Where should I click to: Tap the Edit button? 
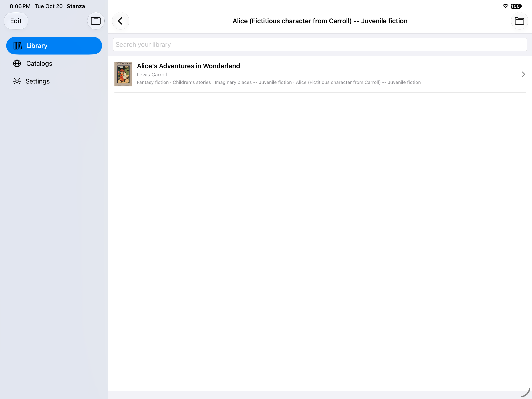(x=16, y=21)
